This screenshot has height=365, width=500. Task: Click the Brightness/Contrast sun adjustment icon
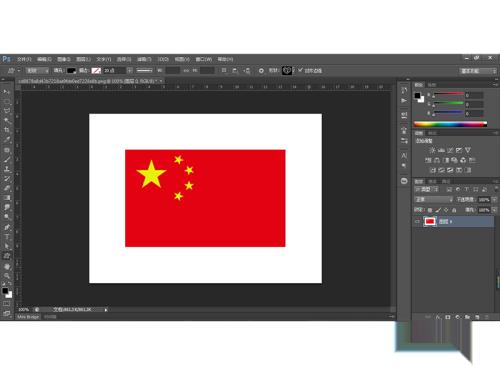tap(432, 150)
